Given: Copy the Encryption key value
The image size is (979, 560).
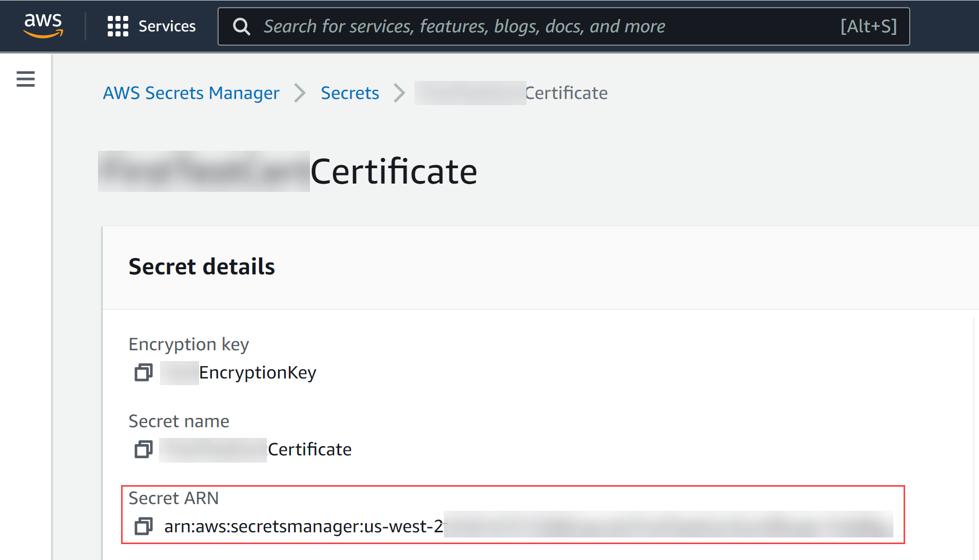Looking at the screenshot, I should click(144, 372).
